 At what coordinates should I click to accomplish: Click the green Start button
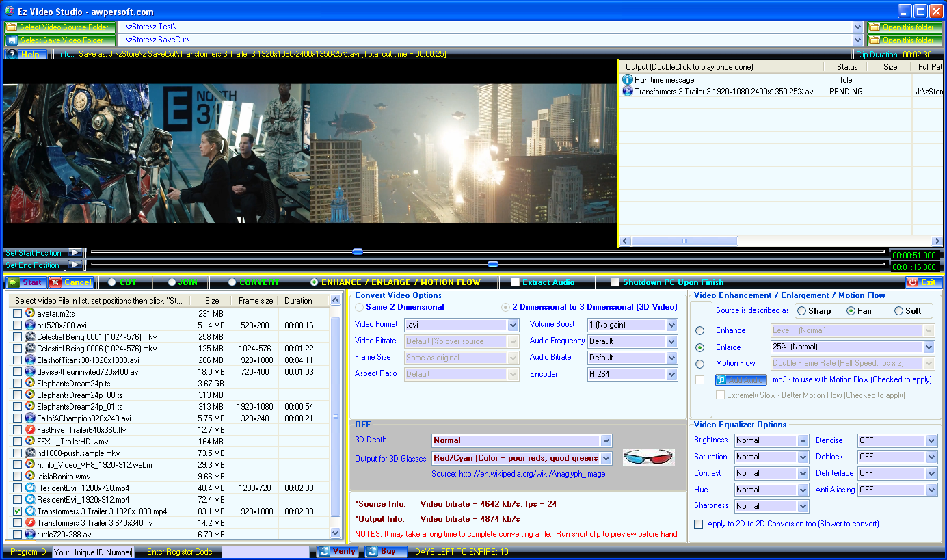(x=26, y=282)
